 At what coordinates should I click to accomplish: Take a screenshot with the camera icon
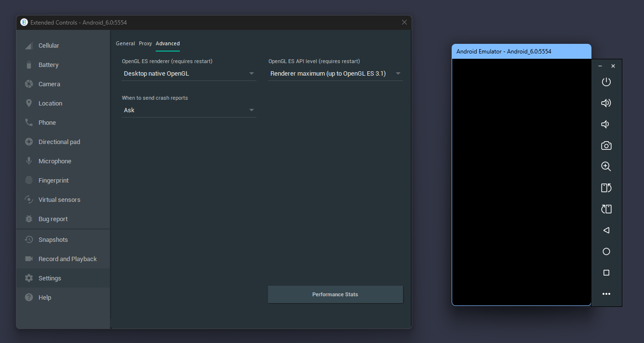click(606, 145)
